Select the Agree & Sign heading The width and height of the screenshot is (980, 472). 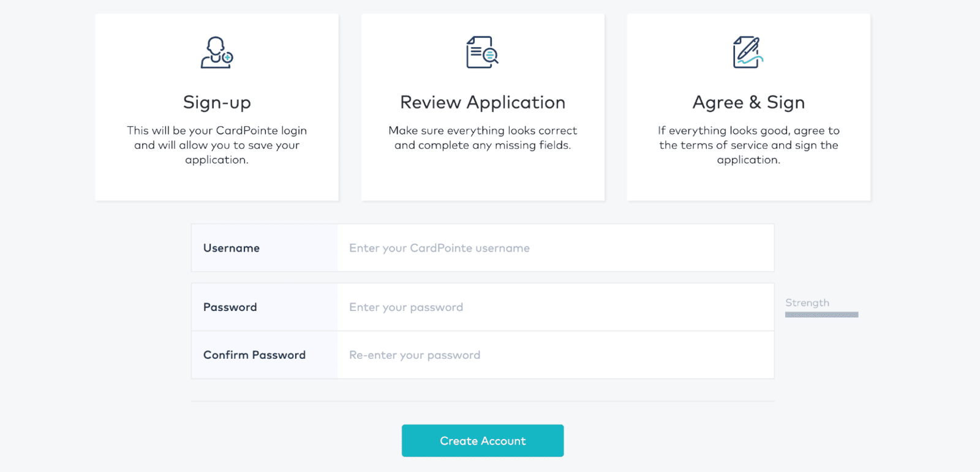pos(748,102)
